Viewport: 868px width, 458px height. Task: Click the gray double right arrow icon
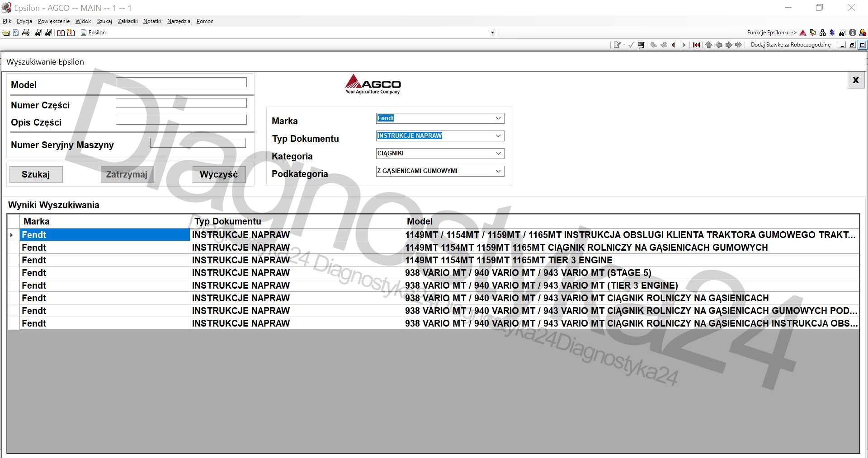point(738,45)
